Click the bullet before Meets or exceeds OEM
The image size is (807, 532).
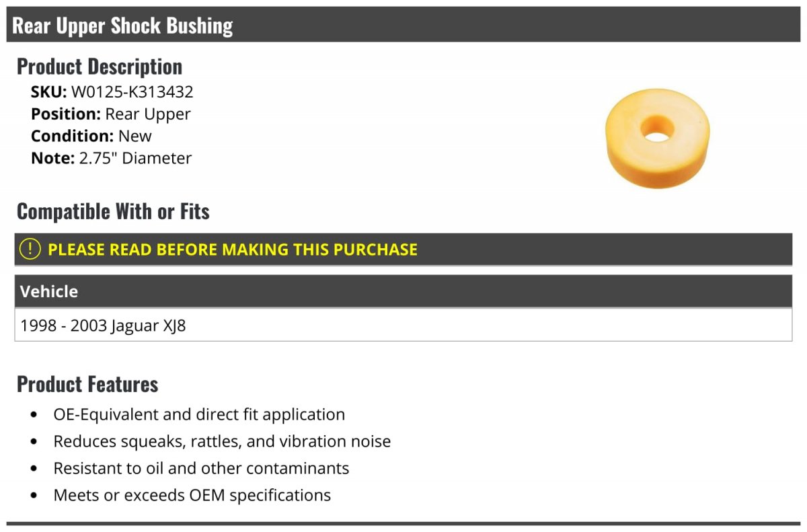(x=34, y=496)
